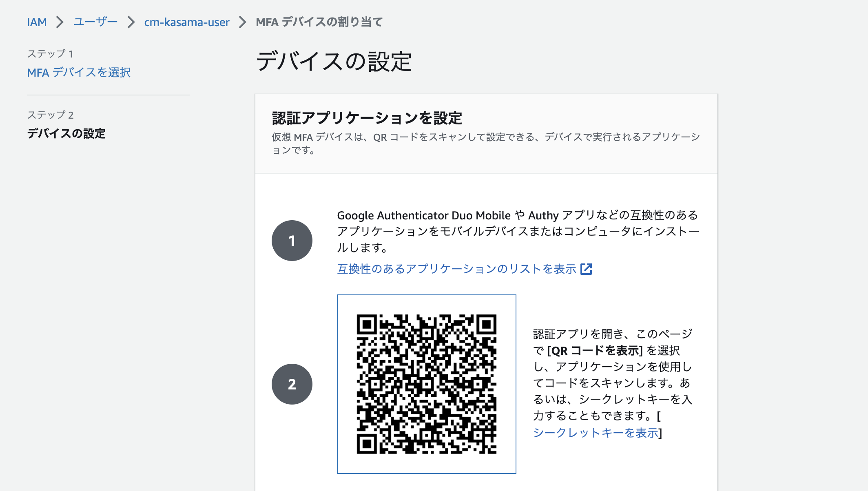Viewport: 868px width, 491px height.
Task: Open 互換性のあるアプリケーションのリストを表示 link
Action: (456, 269)
